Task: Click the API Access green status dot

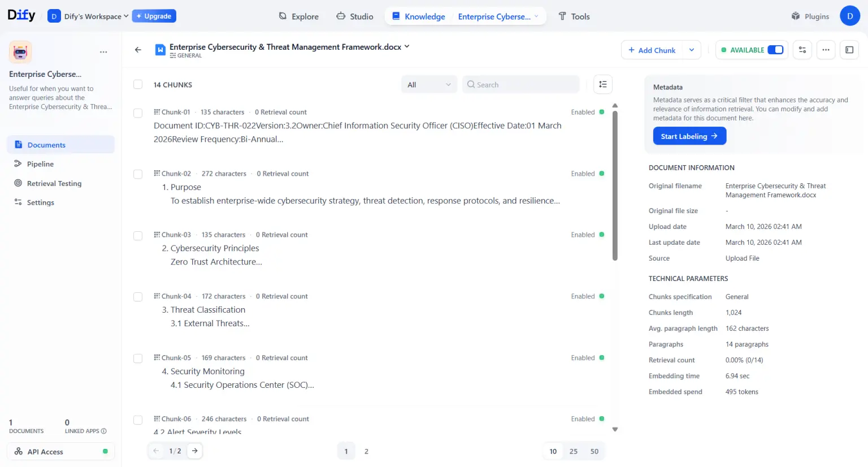Action: pos(105,451)
